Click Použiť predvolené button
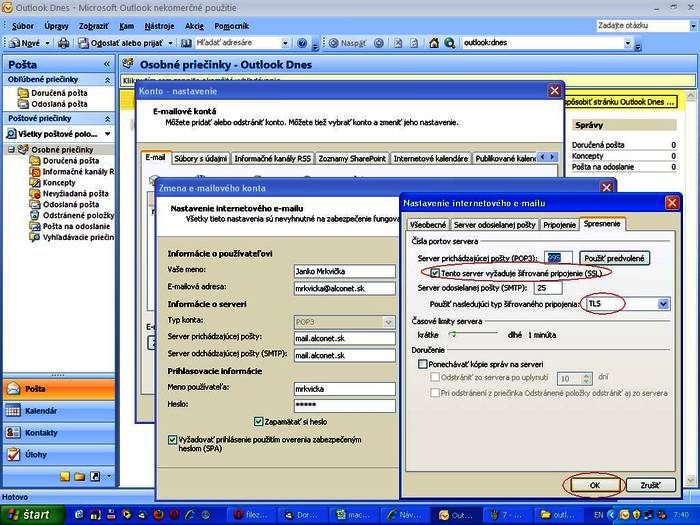This screenshot has width=700, height=525. tap(614, 258)
